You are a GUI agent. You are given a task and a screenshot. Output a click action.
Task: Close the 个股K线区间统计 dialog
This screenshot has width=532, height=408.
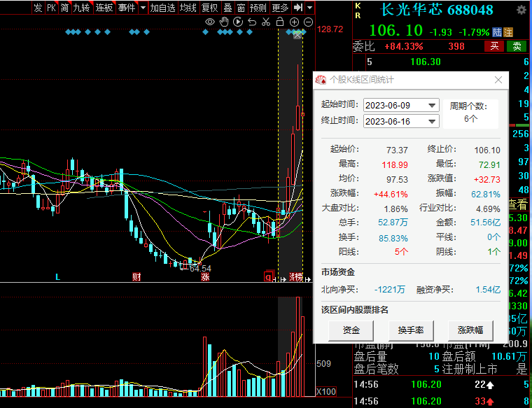point(498,80)
